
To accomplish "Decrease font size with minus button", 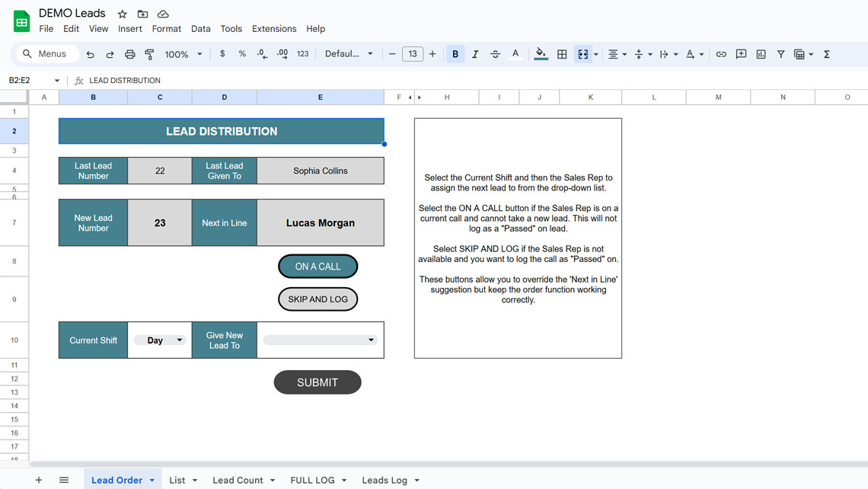I will pyautogui.click(x=392, y=54).
